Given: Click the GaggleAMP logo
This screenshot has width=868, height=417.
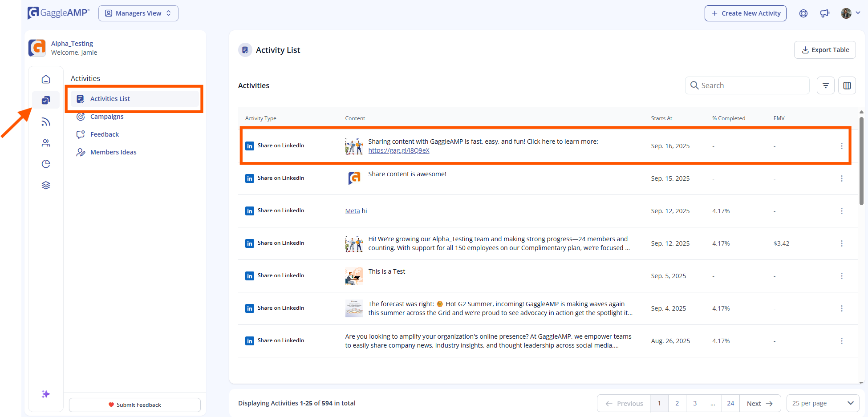Looking at the screenshot, I should tap(58, 13).
